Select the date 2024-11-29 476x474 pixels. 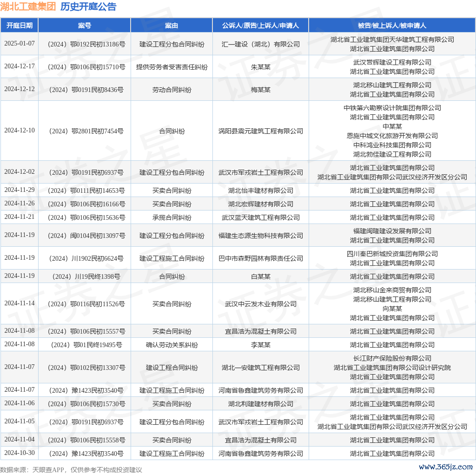point(20,190)
